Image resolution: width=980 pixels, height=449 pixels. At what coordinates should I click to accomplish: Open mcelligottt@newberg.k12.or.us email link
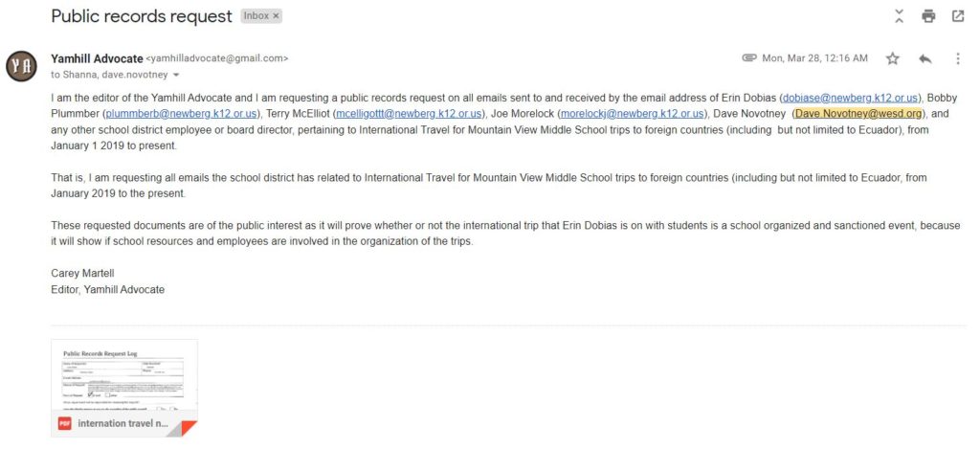409,114
